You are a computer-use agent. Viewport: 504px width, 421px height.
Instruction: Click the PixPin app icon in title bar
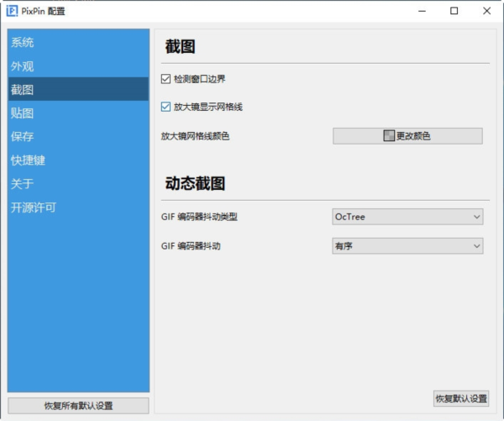pyautogui.click(x=13, y=11)
